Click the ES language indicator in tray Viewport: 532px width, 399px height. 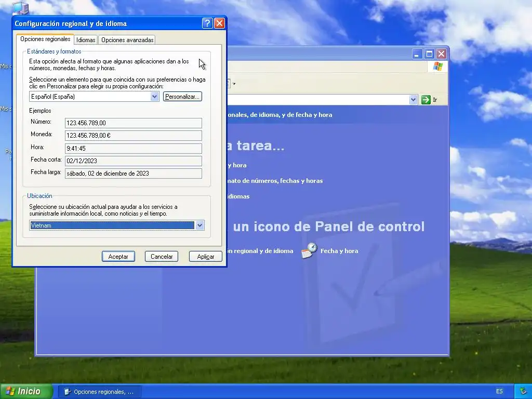coord(499,391)
